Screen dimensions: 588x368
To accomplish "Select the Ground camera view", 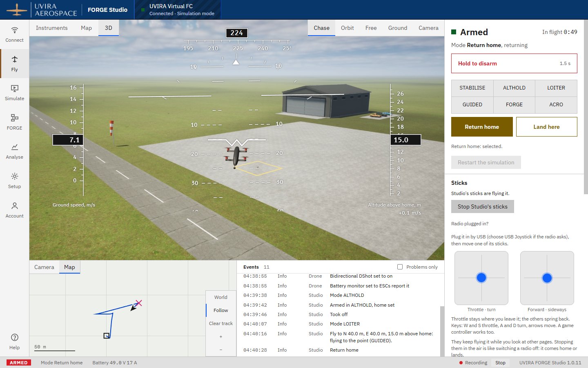I will tap(398, 28).
